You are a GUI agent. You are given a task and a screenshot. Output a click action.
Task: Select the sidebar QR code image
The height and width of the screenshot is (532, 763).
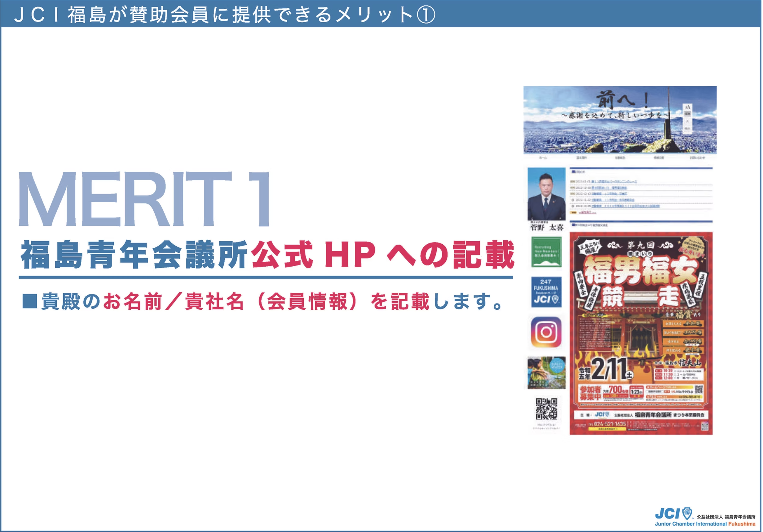point(546,409)
